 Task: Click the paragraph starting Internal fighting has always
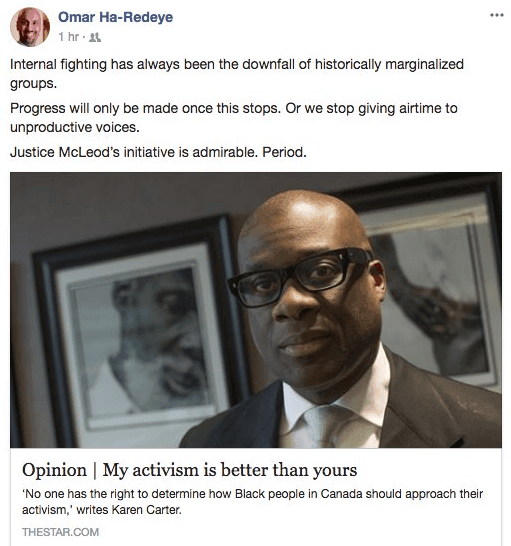point(237,74)
